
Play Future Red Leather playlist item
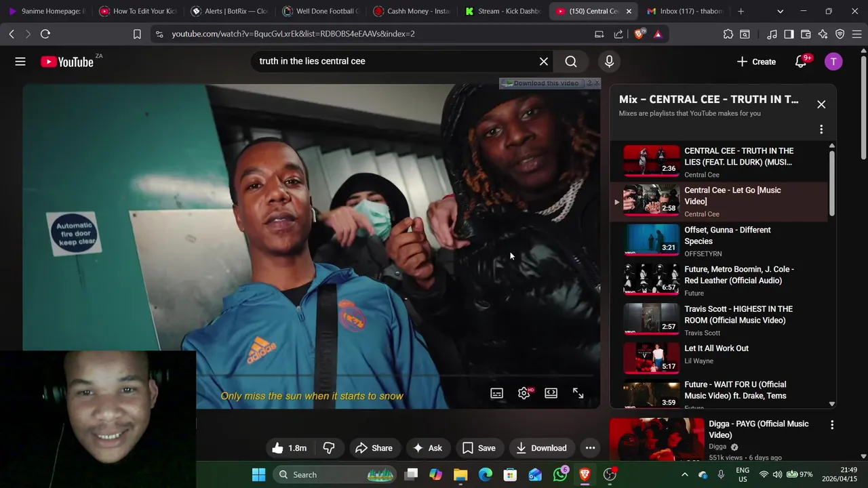(719, 281)
